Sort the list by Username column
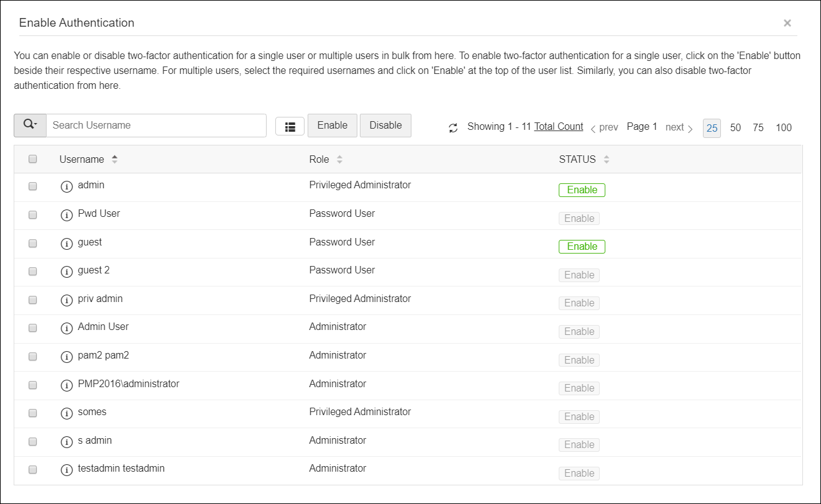The image size is (821, 504). point(114,160)
